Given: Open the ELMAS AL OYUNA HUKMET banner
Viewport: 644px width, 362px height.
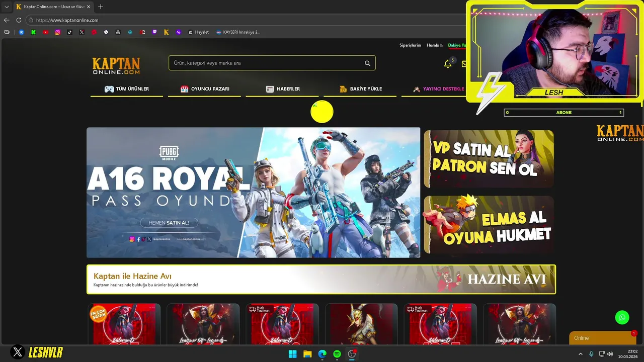Looking at the screenshot, I should pos(489,225).
